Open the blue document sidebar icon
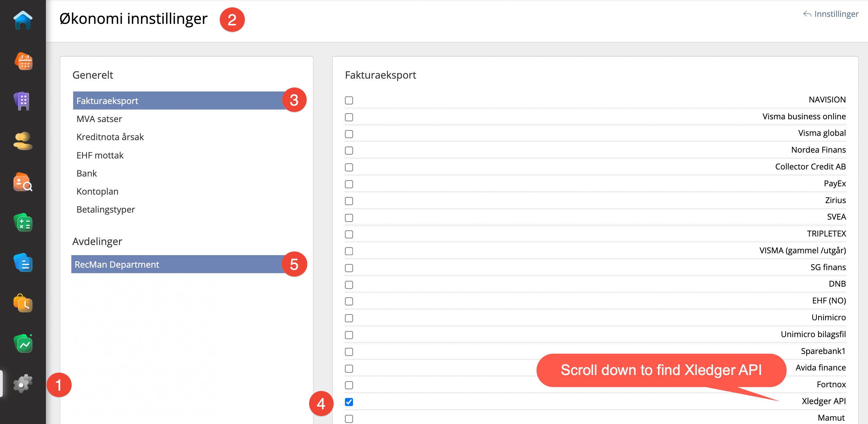 coord(23,263)
